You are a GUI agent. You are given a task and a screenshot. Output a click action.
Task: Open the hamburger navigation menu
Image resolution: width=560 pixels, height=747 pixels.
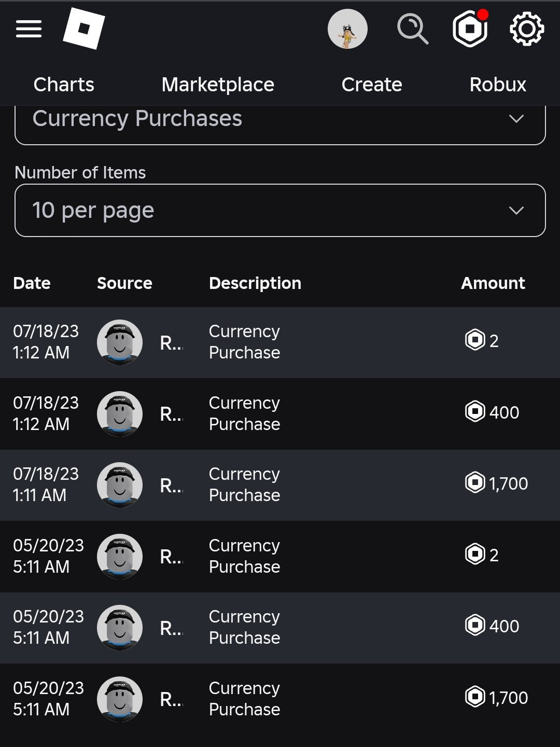click(x=29, y=29)
